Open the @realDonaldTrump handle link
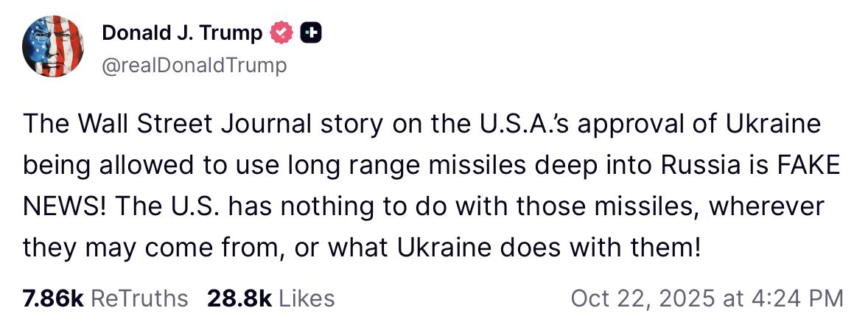The width and height of the screenshot is (868, 336). (195, 66)
